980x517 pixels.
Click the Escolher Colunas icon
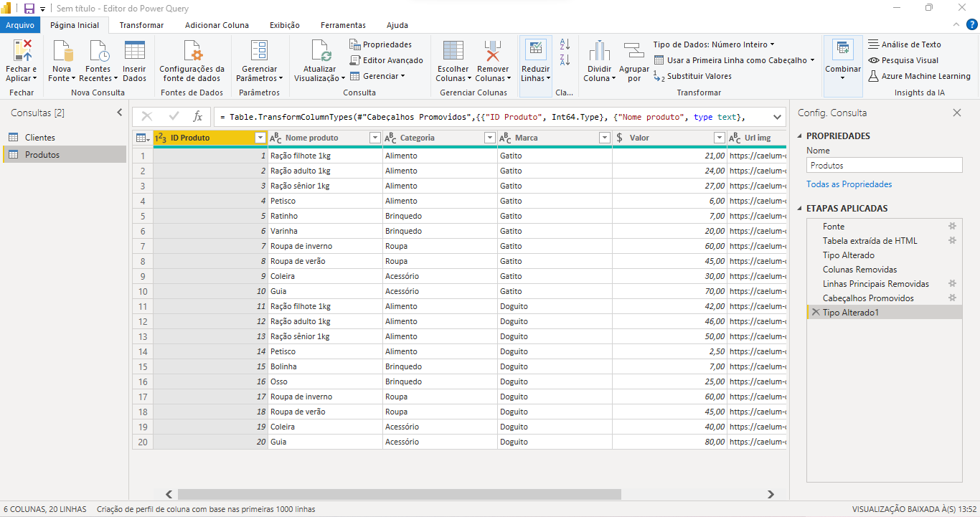pos(453,52)
